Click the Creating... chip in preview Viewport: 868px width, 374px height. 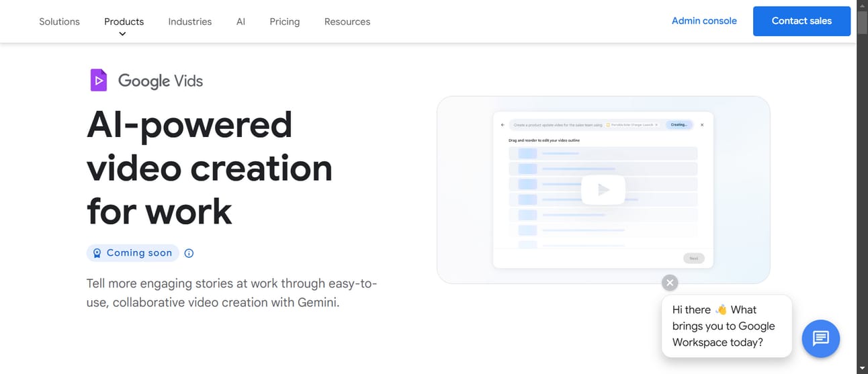679,125
